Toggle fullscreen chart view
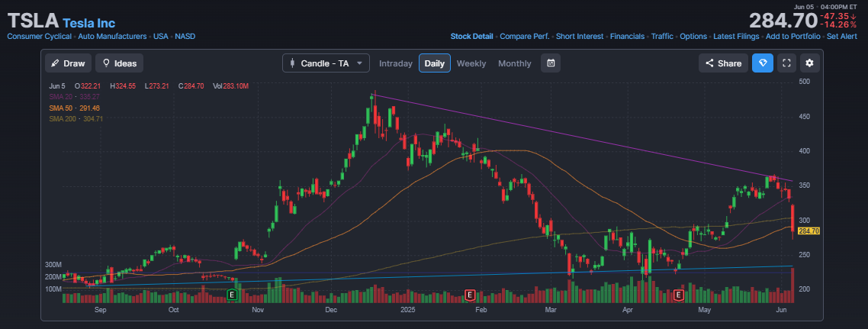The image size is (868, 329). 786,63
